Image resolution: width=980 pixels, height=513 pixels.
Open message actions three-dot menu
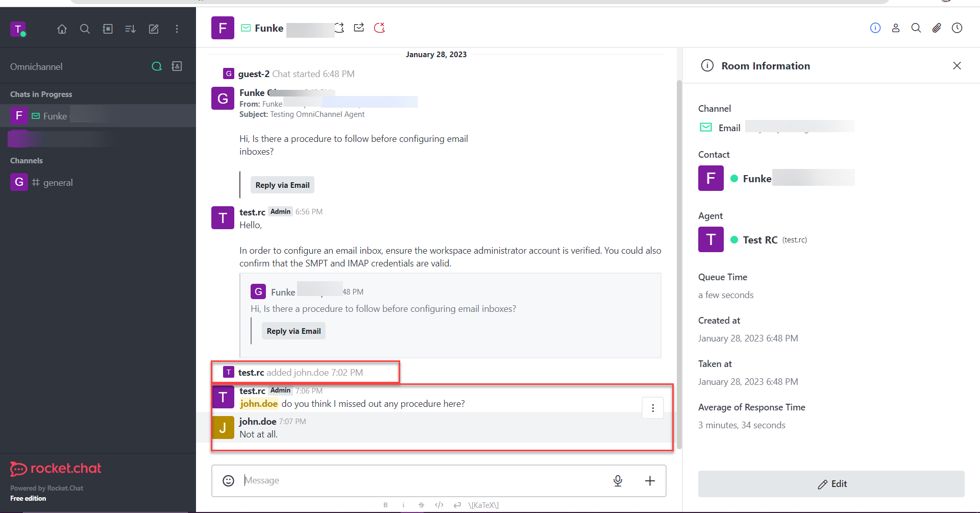pyautogui.click(x=652, y=408)
